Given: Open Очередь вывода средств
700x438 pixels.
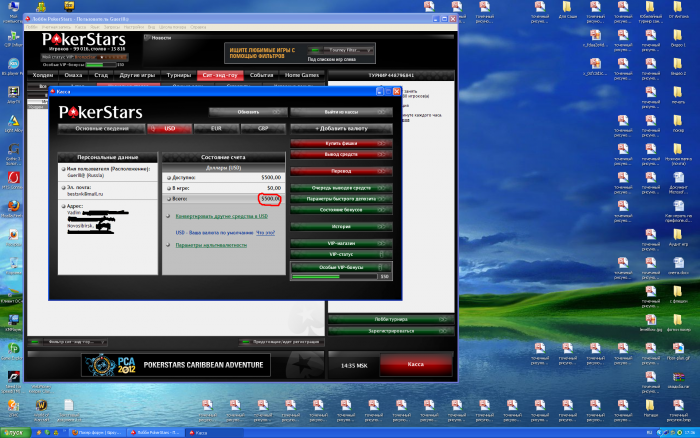Looking at the screenshot, I should tap(342, 188).
